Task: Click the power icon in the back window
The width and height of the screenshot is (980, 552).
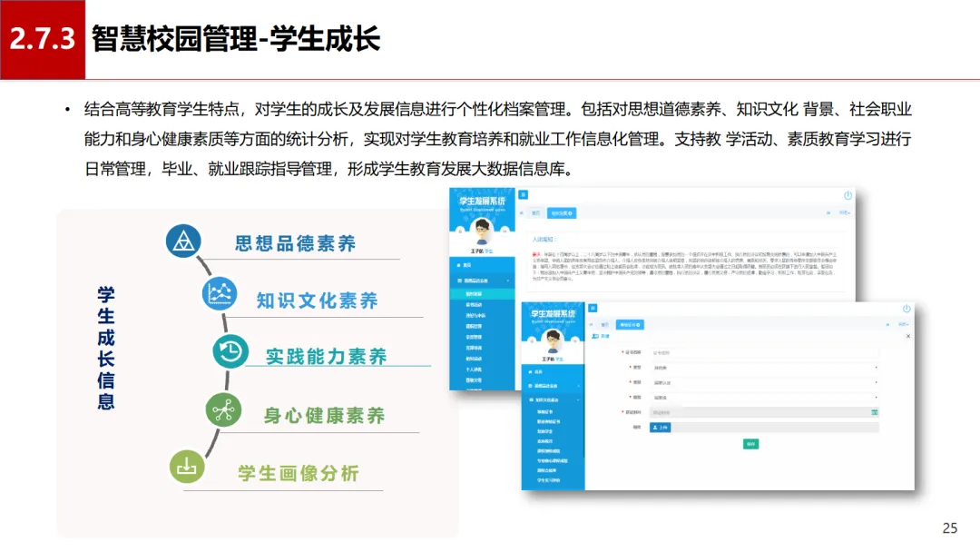Action: coord(848,196)
